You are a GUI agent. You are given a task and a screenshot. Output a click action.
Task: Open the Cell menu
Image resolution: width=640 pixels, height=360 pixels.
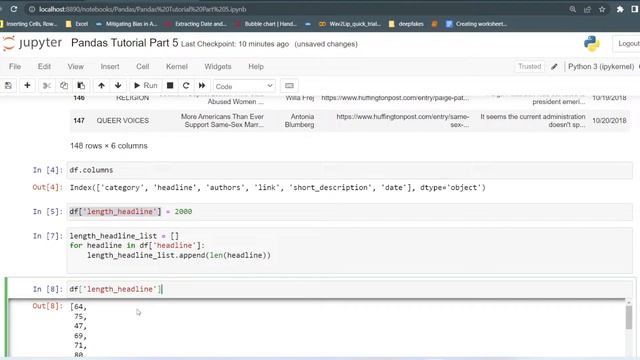[x=142, y=67]
